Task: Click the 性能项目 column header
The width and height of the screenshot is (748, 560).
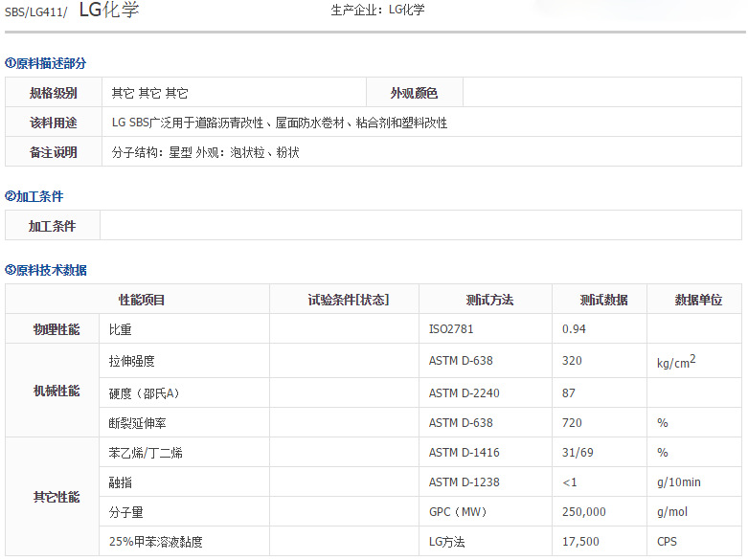Action: pos(142,300)
